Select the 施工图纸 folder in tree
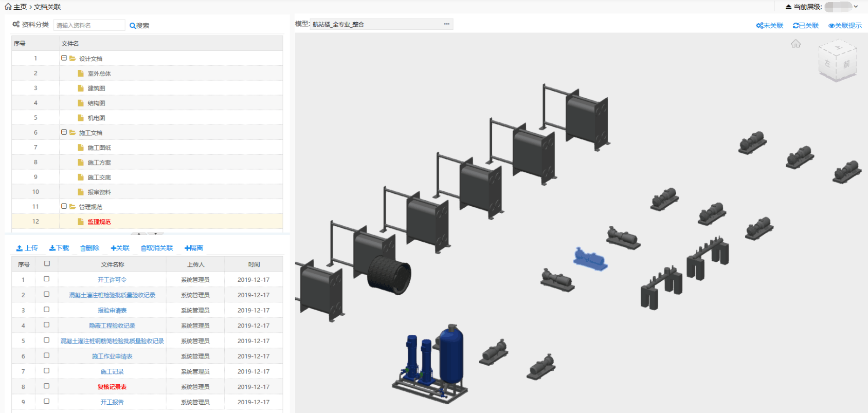Screen dimensions: 868x413 point(99,148)
